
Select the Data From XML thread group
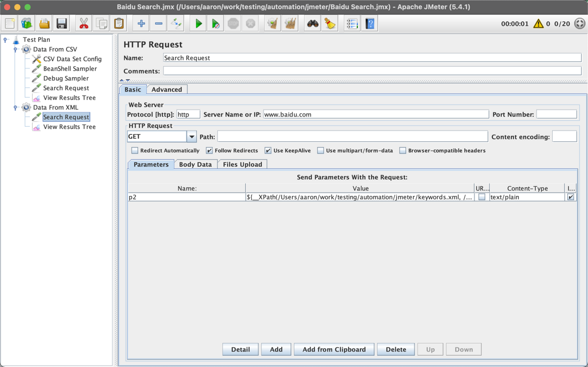point(56,108)
